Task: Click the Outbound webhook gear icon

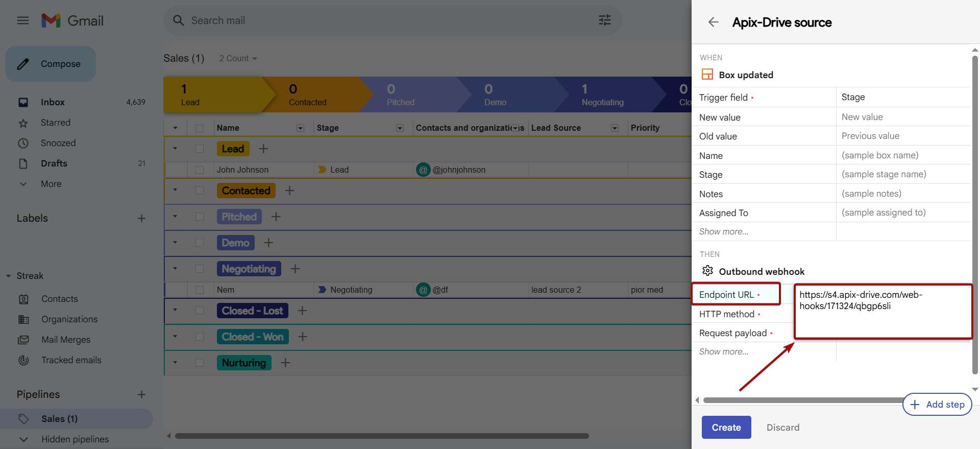Action: 707,271
